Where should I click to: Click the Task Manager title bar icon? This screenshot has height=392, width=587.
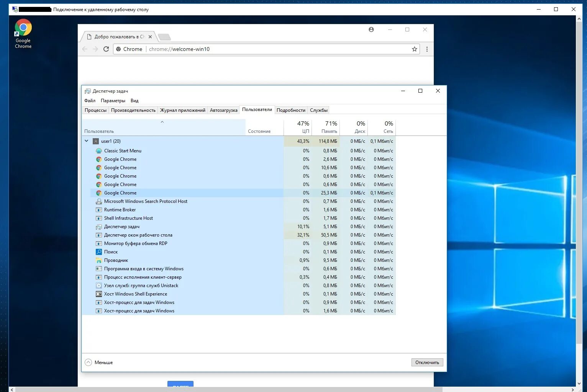(x=88, y=91)
